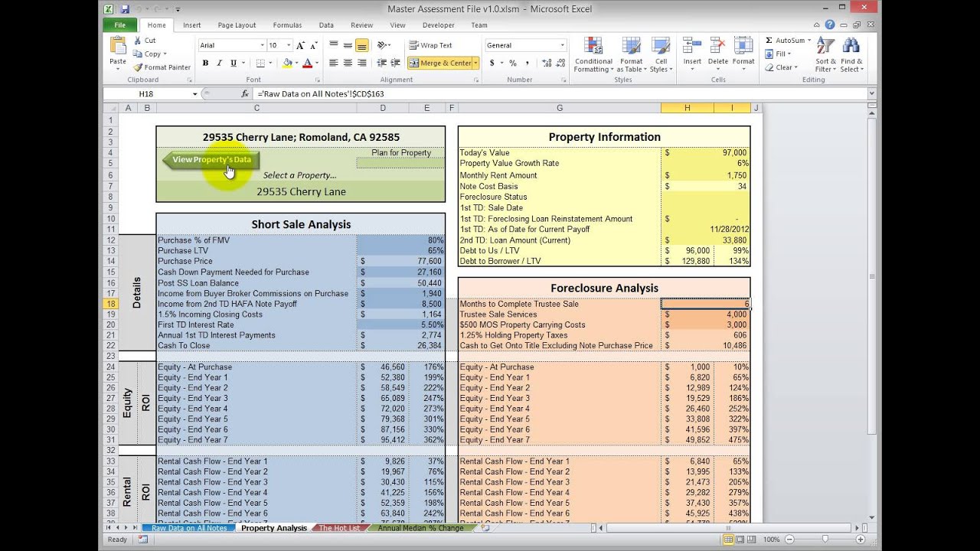The height and width of the screenshot is (551, 980).
Task: Apply bold formatting to the cell
Action: [205, 64]
